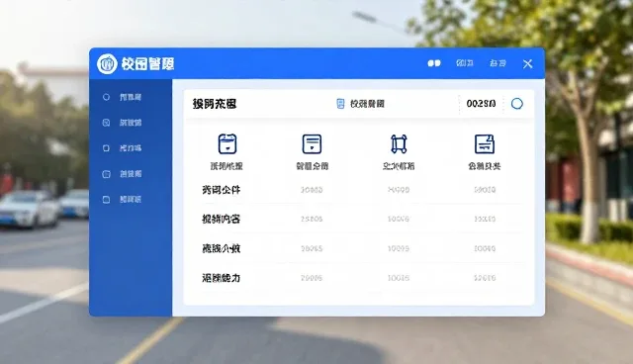Click the bold header title in header card
The width and height of the screenshot is (633, 364).
pos(215,104)
